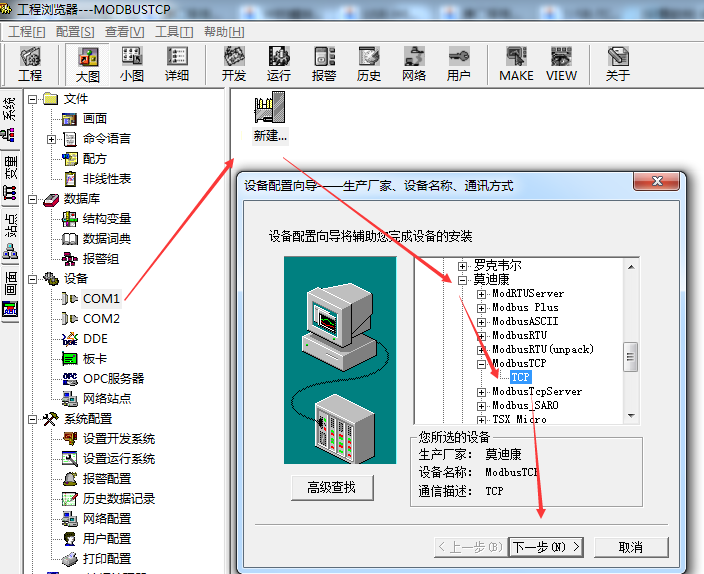
Task: Open 数据词典 data dictionary item
Action: pos(107,238)
